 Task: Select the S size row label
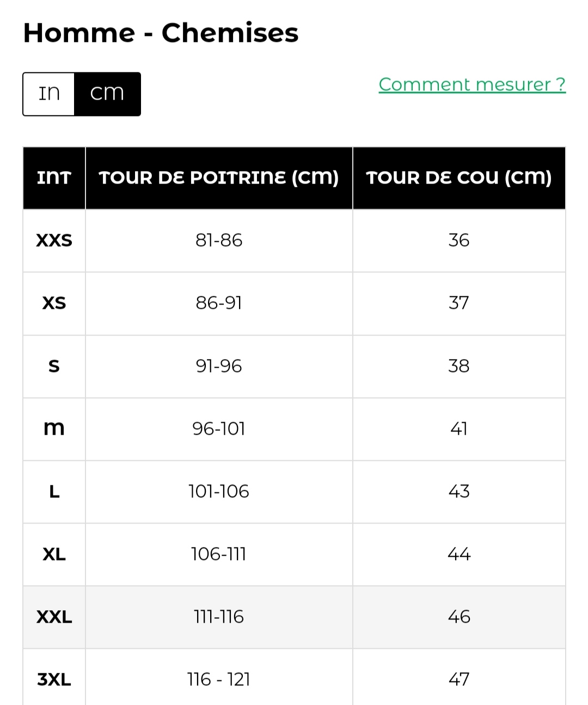[54, 366]
